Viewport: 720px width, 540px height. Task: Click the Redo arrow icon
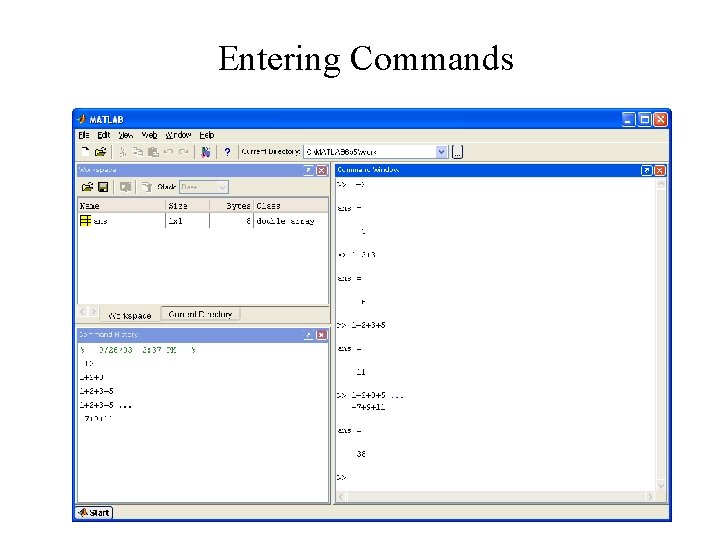click(x=183, y=152)
